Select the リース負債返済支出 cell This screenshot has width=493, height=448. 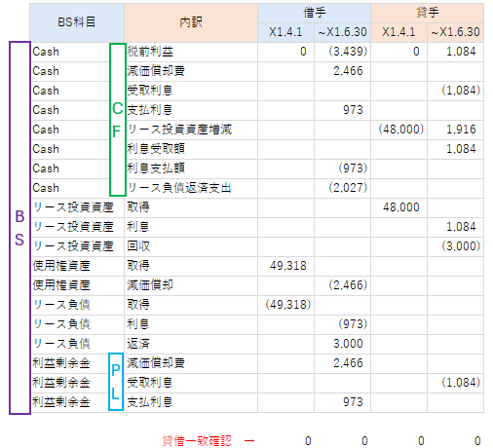click(191, 188)
